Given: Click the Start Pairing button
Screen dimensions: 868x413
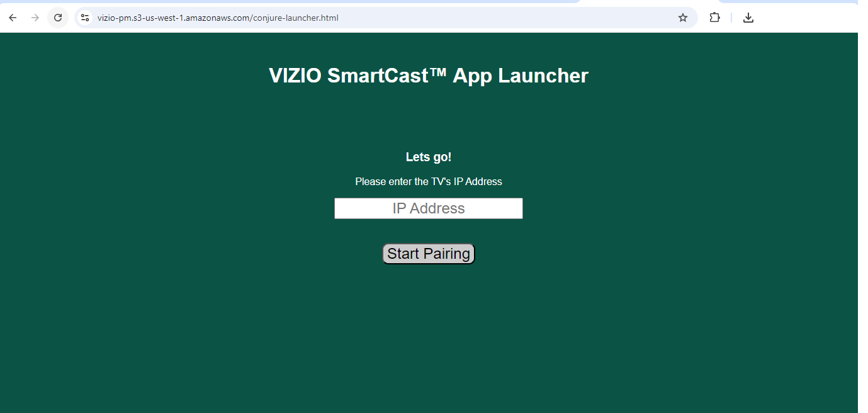Looking at the screenshot, I should pos(429,254).
